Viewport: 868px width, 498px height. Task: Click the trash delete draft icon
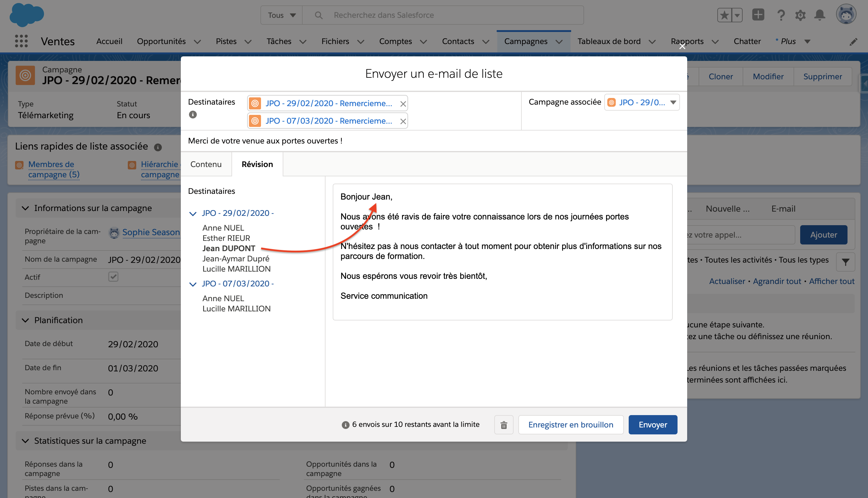tap(504, 424)
